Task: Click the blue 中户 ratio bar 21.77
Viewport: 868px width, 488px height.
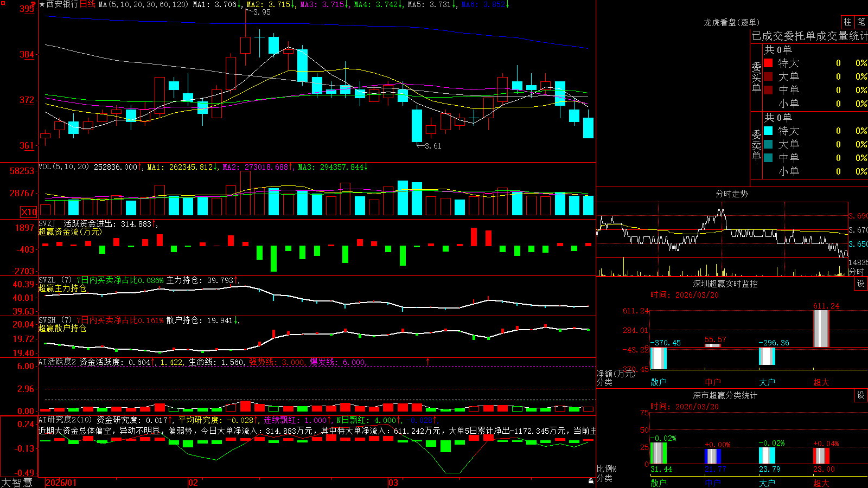Action: tap(713, 457)
